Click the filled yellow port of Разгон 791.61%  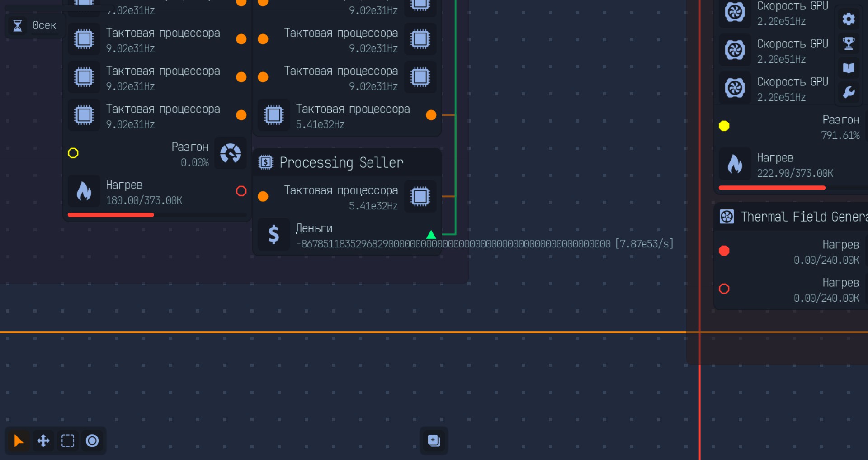[x=724, y=126]
